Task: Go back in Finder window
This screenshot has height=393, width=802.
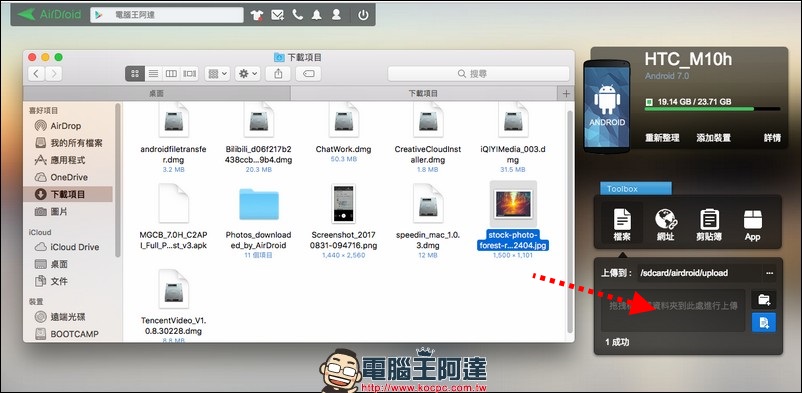Action: coord(36,74)
